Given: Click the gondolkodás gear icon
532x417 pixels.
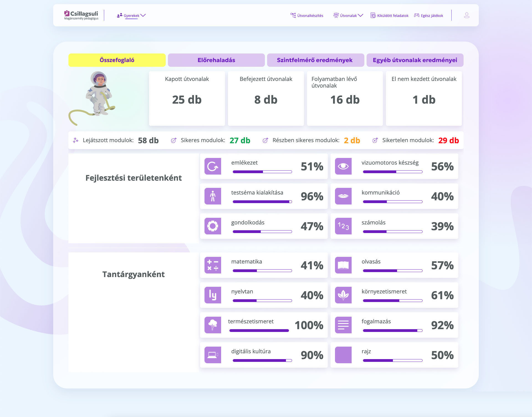Looking at the screenshot, I should (213, 226).
